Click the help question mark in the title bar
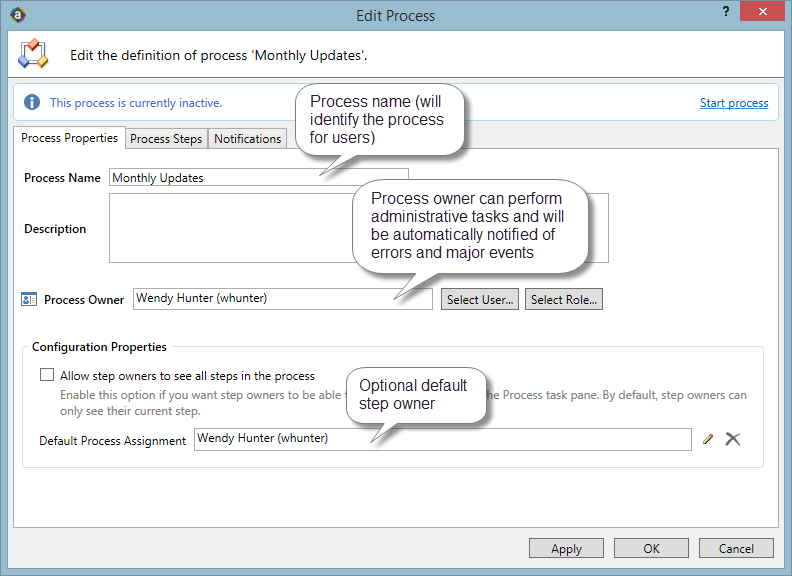The height and width of the screenshot is (576, 792). point(723,12)
